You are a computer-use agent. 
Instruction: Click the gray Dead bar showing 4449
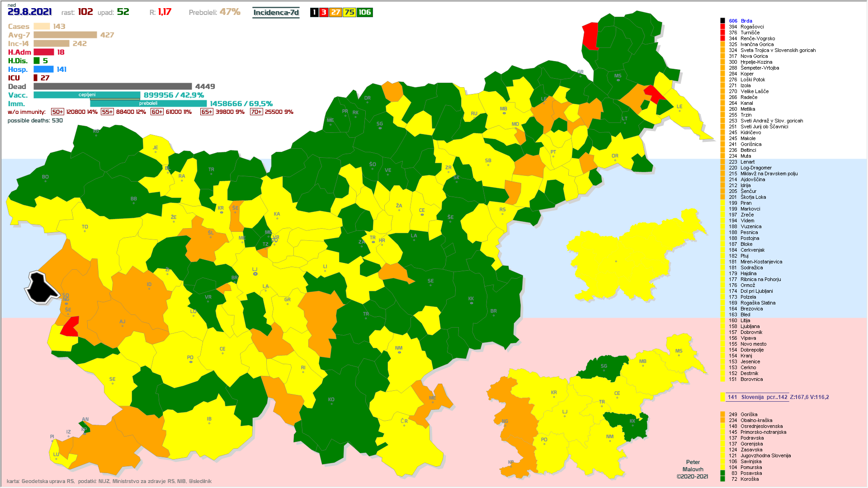point(113,86)
